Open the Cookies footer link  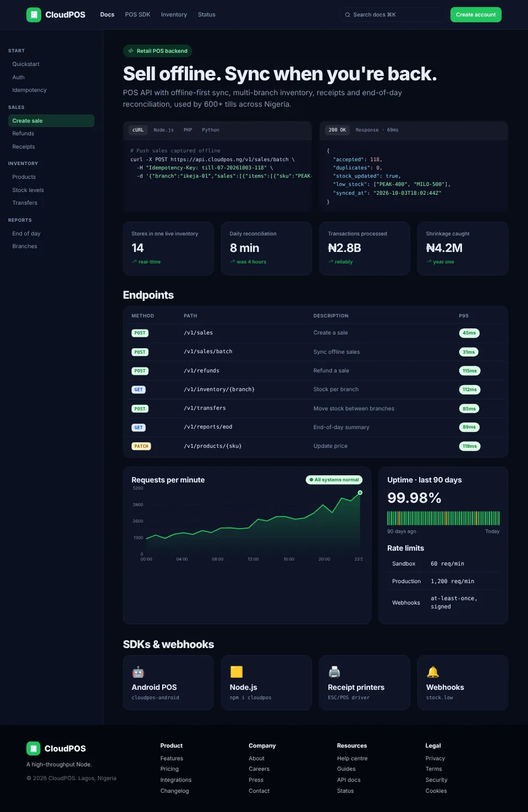pos(436,791)
